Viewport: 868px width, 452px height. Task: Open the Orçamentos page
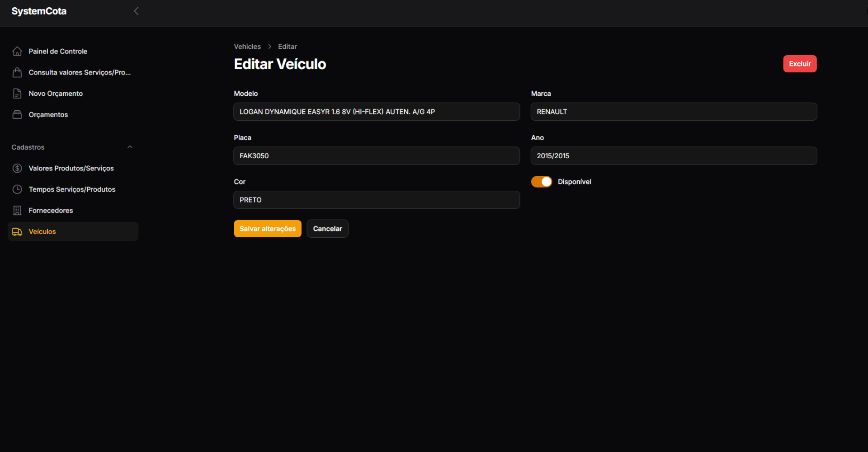point(73,115)
